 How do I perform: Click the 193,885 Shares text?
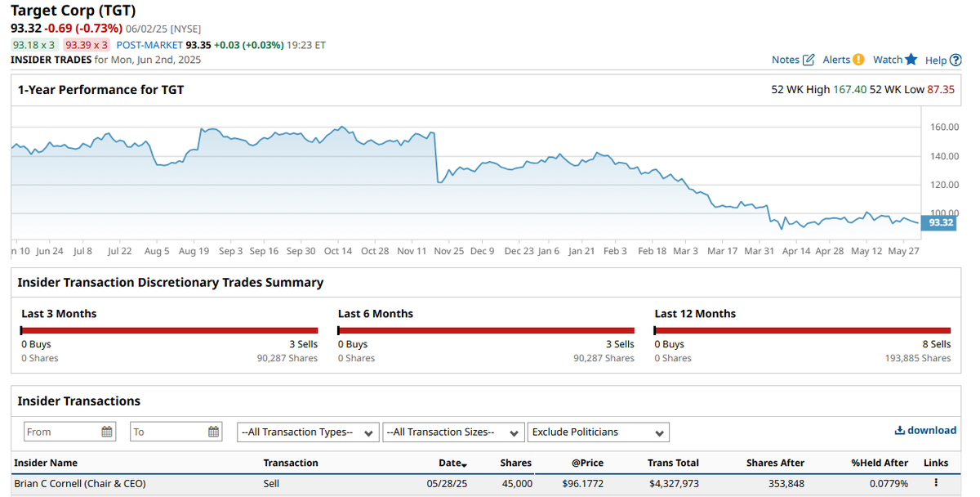tap(918, 358)
